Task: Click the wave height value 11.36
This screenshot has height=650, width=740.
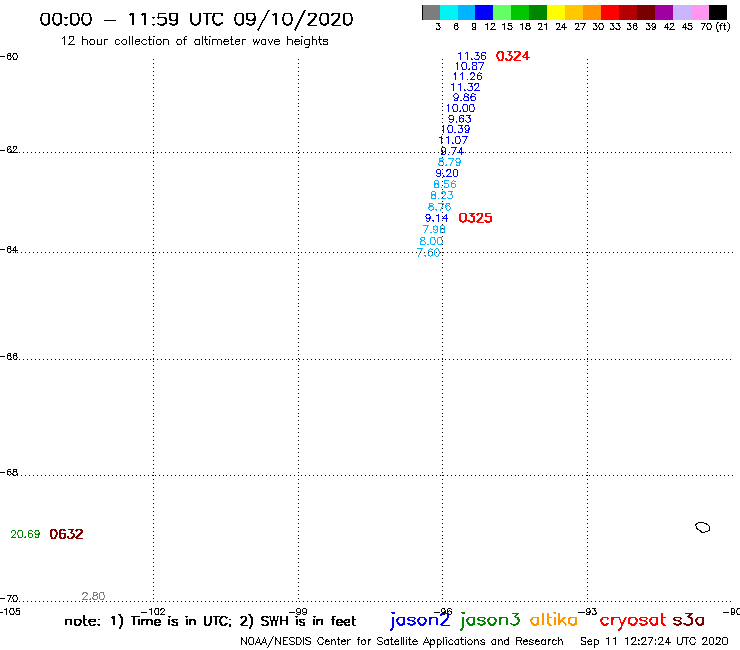Action: pos(471,56)
